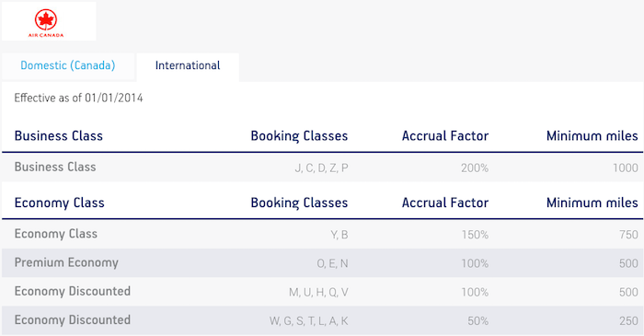Switch to the Domestic (Canada) tab
Viewport: 644px width, 336px height.
pos(68,65)
